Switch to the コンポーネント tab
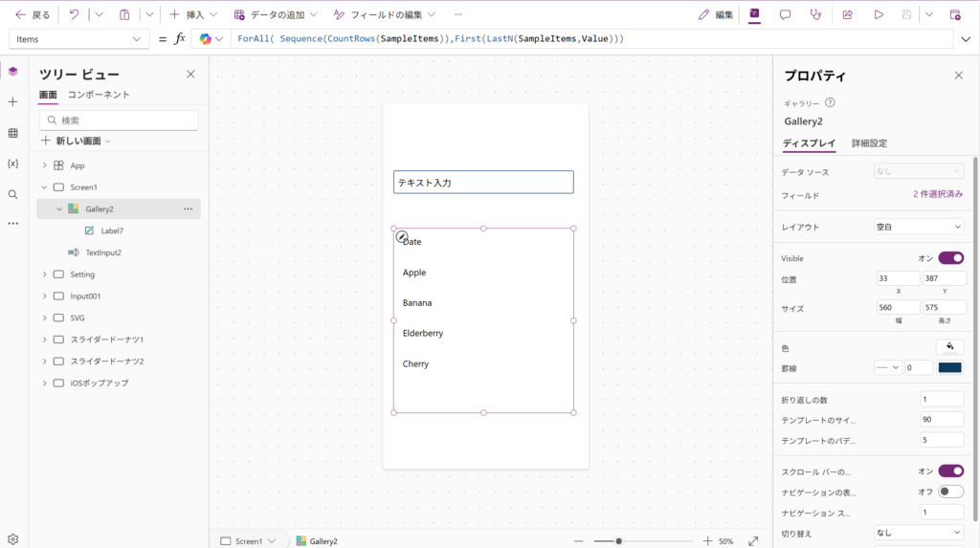 (99, 95)
